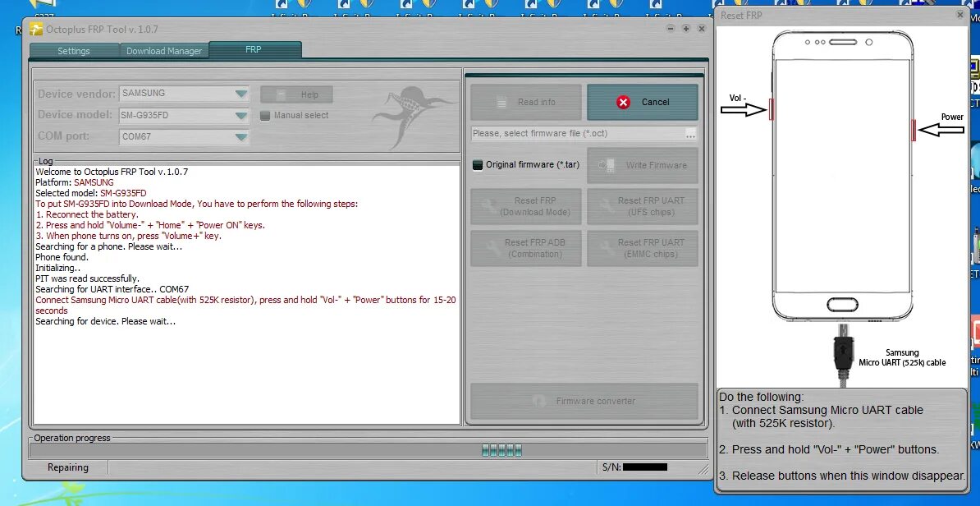980x506 pixels.
Task: Select the FRP tab
Action: [254, 49]
